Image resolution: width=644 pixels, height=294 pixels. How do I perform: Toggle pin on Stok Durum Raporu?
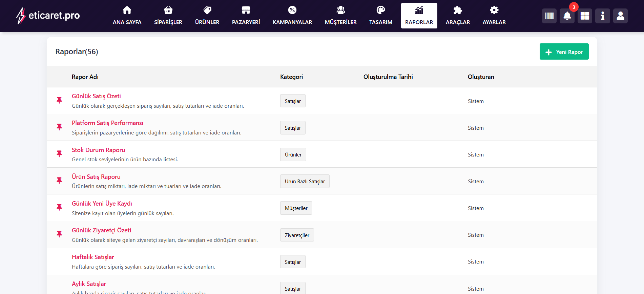coord(59,154)
